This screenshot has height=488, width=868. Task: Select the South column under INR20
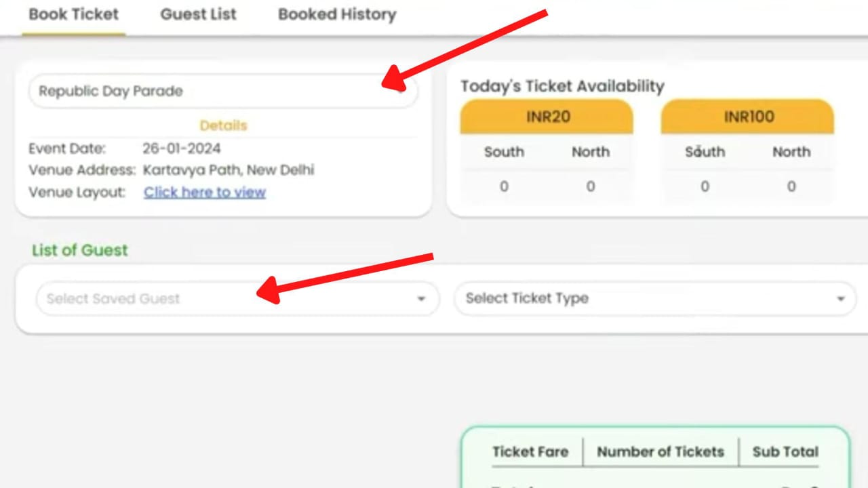[504, 152]
